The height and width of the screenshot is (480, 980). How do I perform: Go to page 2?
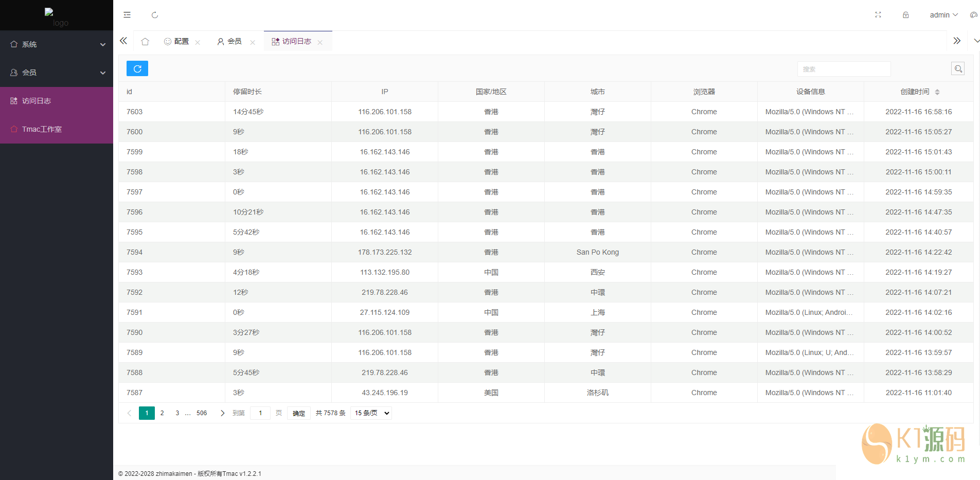[162, 413]
